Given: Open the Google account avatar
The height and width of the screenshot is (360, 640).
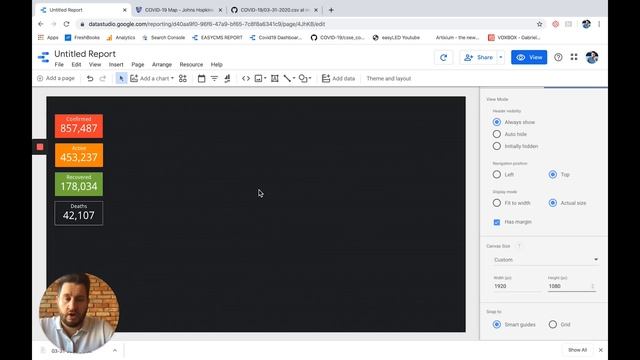Looking at the screenshot, I should 592,58.
